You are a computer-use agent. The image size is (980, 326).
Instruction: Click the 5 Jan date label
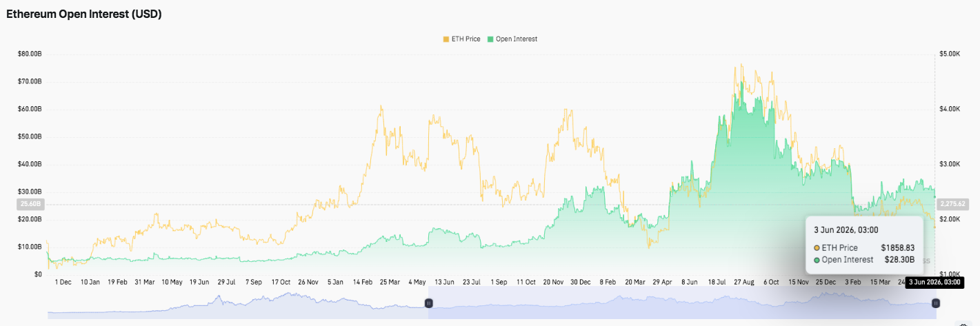click(x=335, y=282)
